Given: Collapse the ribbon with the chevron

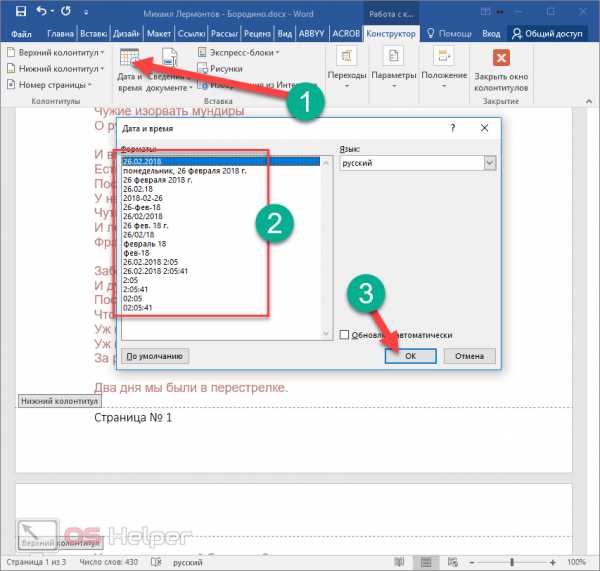Looking at the screenshot, I should [589, 101].
